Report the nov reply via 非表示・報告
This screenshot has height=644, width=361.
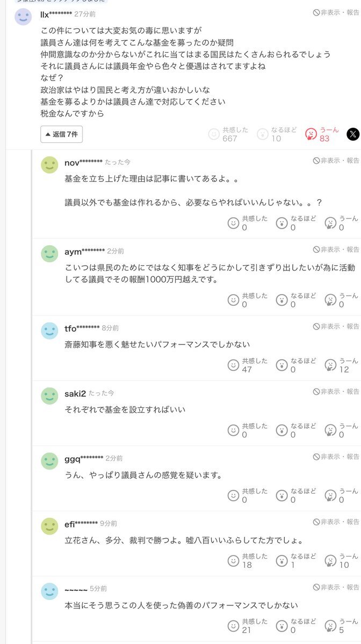click(336, 160)
